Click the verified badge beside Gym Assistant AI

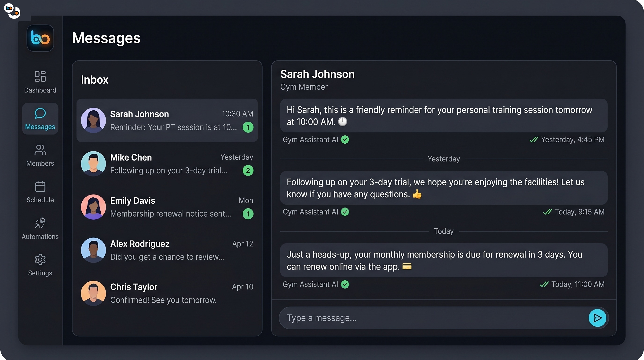[345, 140]
